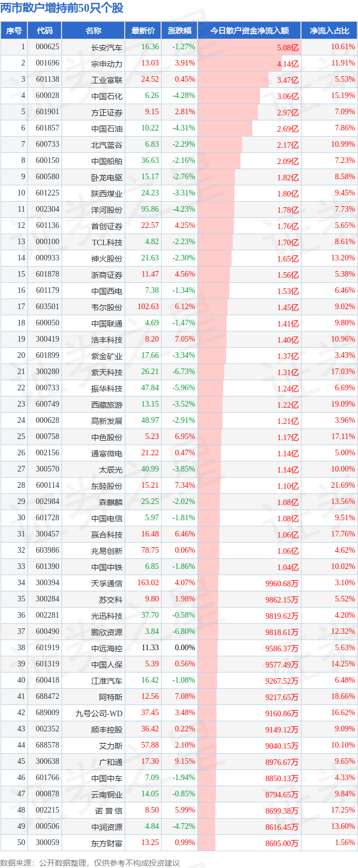
Task: Click stock name 中国石化
Action: [107, 96]
